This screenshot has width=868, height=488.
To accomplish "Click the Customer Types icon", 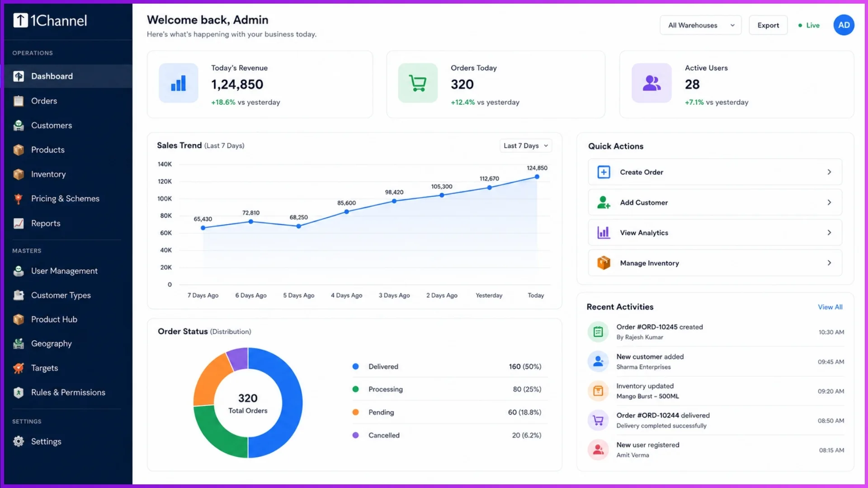I will pyautogui.click(x=19, y=295).
